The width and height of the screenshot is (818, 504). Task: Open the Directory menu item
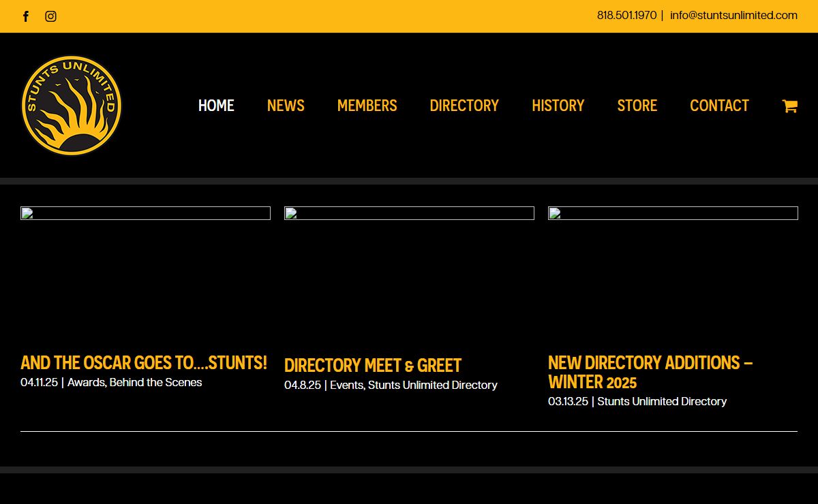coord(464,106)
